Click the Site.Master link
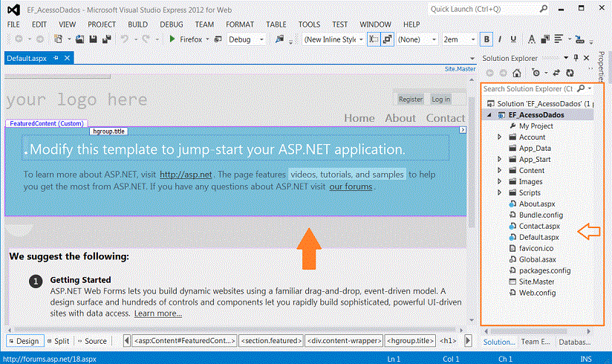Image resolution: width=612 pixels, height=364 pixels. coord(460,69)
